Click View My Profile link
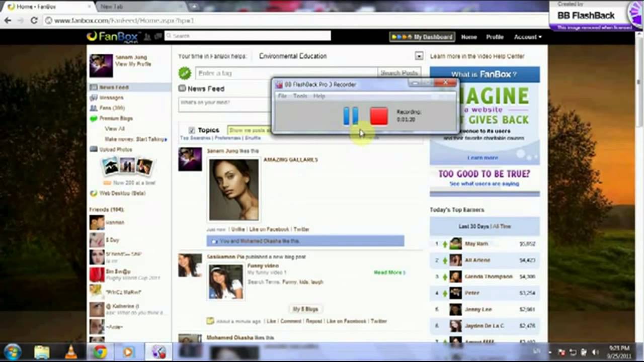The width and height of the screenshot is (644, 362). click(133, 64)
